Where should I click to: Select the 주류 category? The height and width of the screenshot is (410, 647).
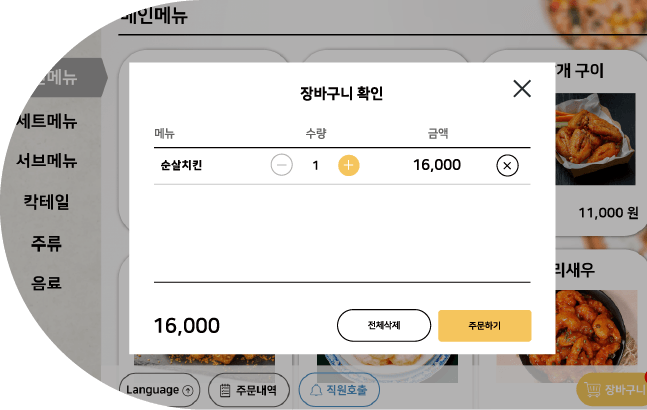(x=46, y=243)
